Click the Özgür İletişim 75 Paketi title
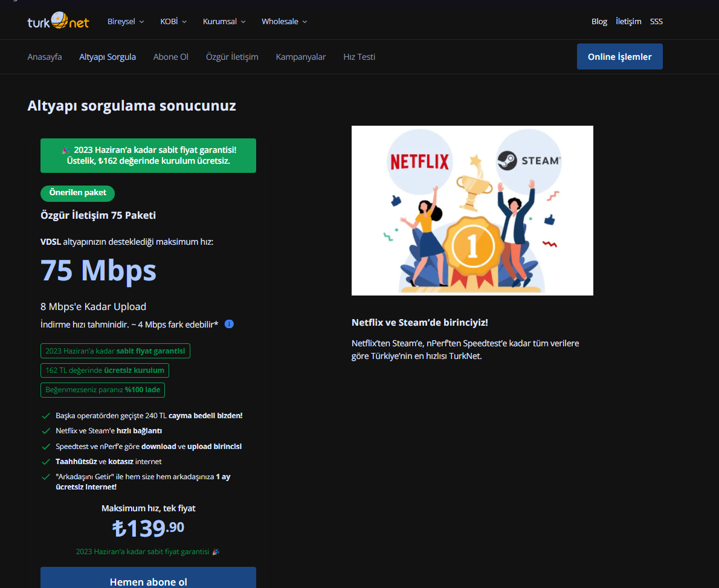The height and width of the screenshot is (588, 719). [x=98, y=215]
